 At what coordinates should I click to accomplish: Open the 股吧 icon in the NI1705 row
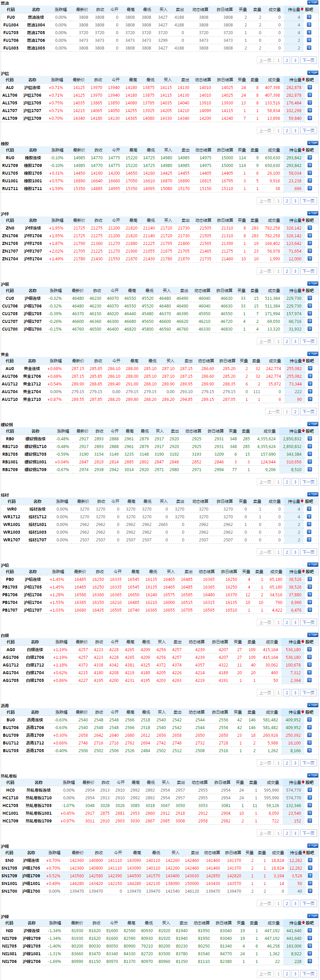click(310, 946)
